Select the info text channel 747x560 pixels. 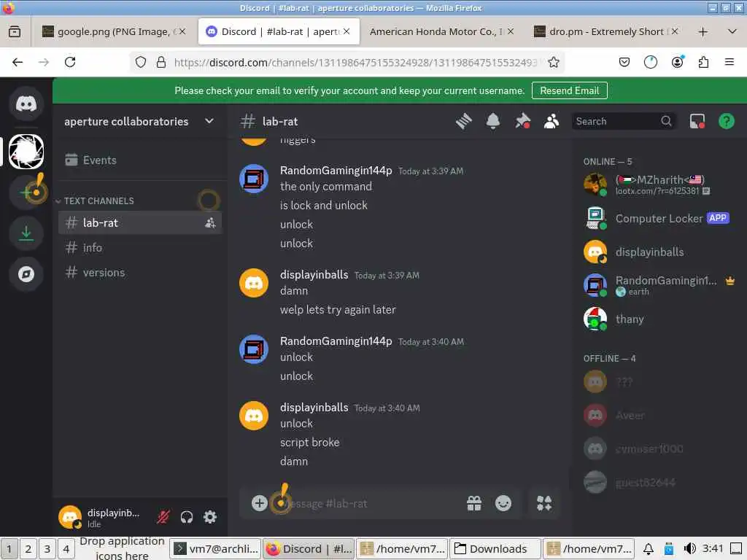(x=140, y=248)
